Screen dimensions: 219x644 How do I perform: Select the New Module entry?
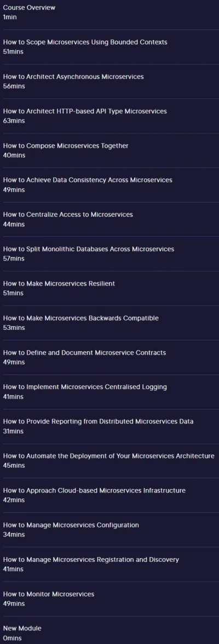[109, 630]
